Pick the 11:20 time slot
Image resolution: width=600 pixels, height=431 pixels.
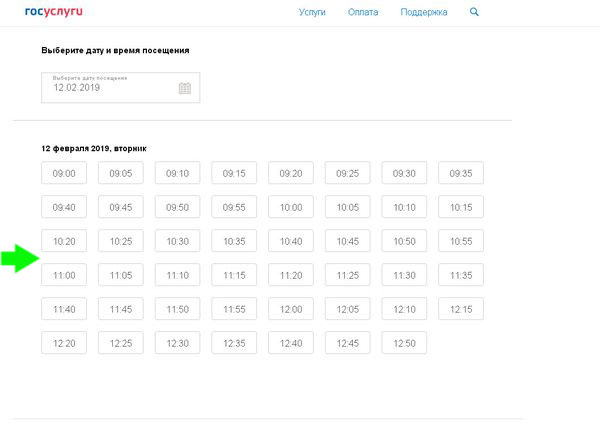(x=291, y=275)
